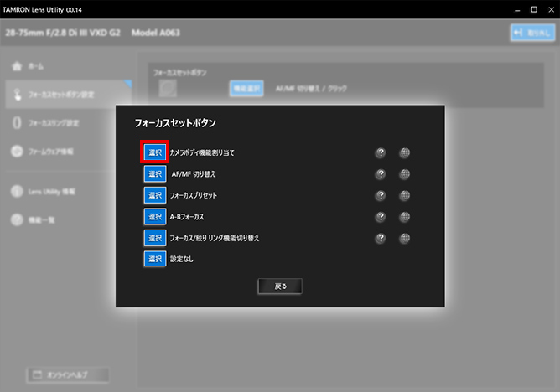Open help for A-Bフォーカス

pos(381,217)
